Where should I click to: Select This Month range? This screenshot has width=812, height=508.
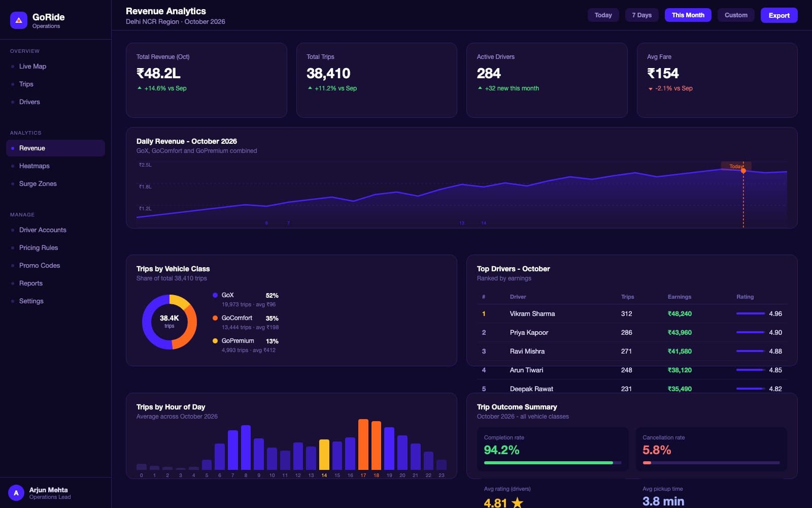coord(688,15)
